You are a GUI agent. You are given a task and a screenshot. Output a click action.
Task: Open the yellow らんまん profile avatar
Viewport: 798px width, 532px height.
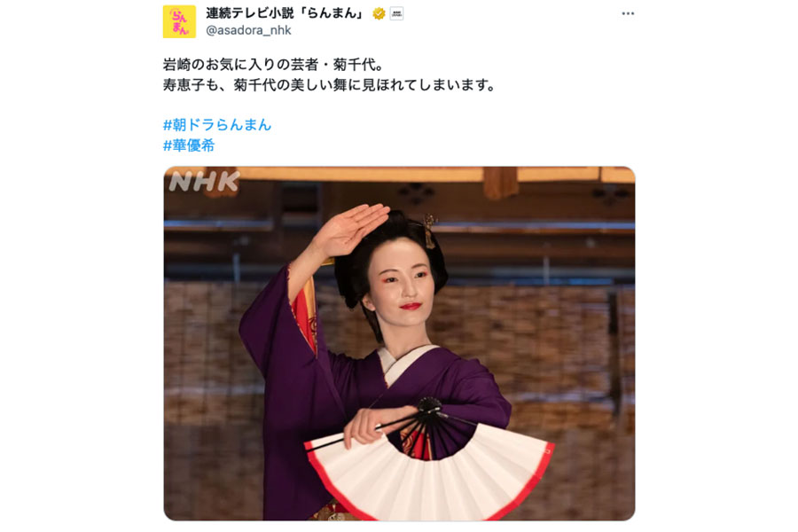pyautogui.click(x=179, y=21)
